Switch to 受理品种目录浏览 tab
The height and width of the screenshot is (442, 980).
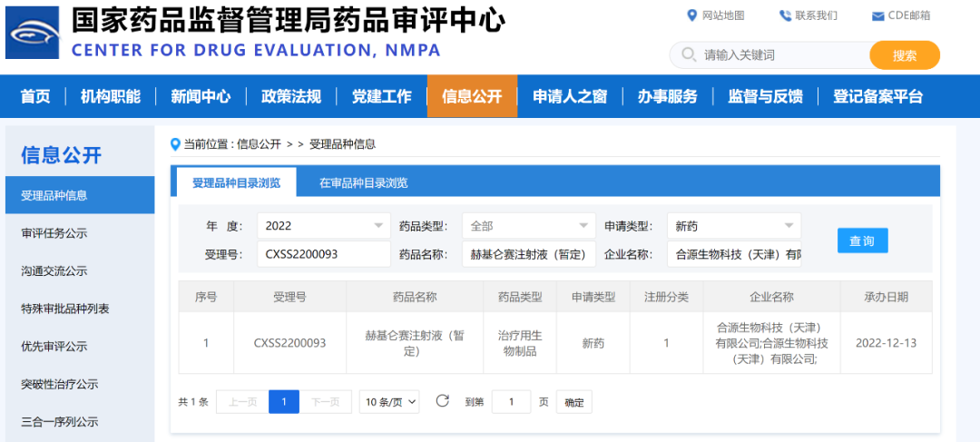(236, 182)
